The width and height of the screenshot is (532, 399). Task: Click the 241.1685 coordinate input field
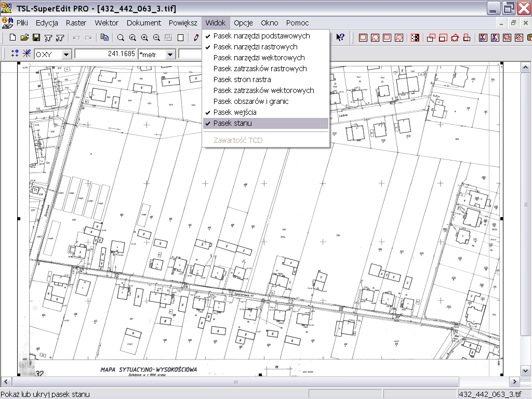pyautogui.click(x=105, y=54)
